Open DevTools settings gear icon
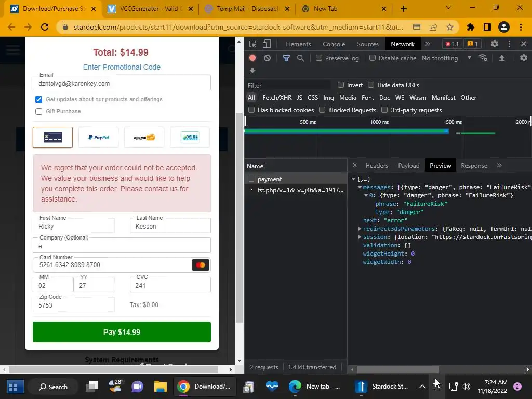The height and width of the screenshot is (399, 532). tap(495, 44)
